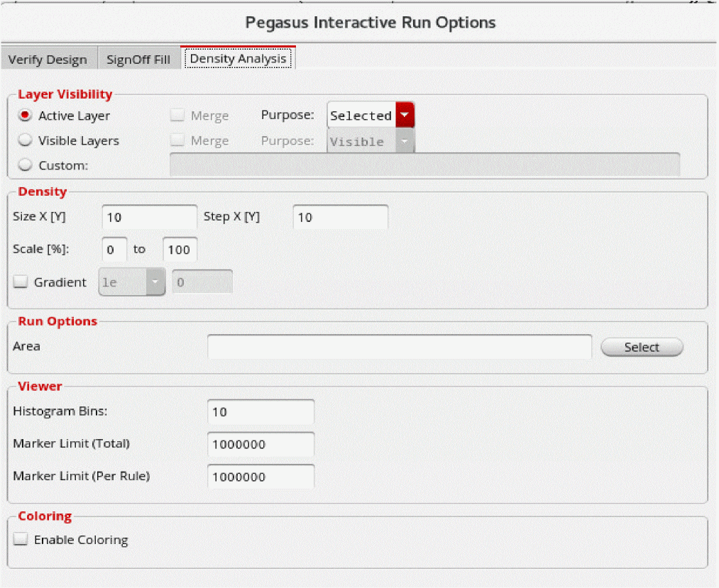Open the Purpose dropdown showing Selected
The width and height of the screenshot is (719, 588).
(x=361, y=116)
